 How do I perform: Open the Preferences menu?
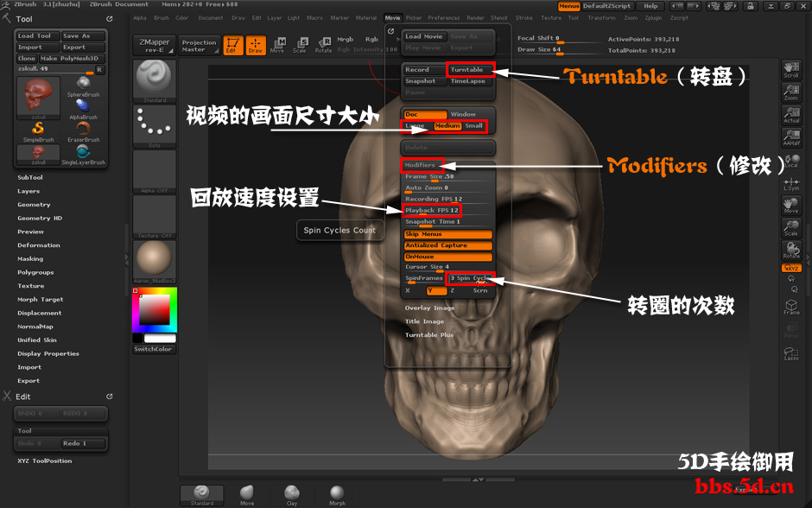tap(444, 17)
